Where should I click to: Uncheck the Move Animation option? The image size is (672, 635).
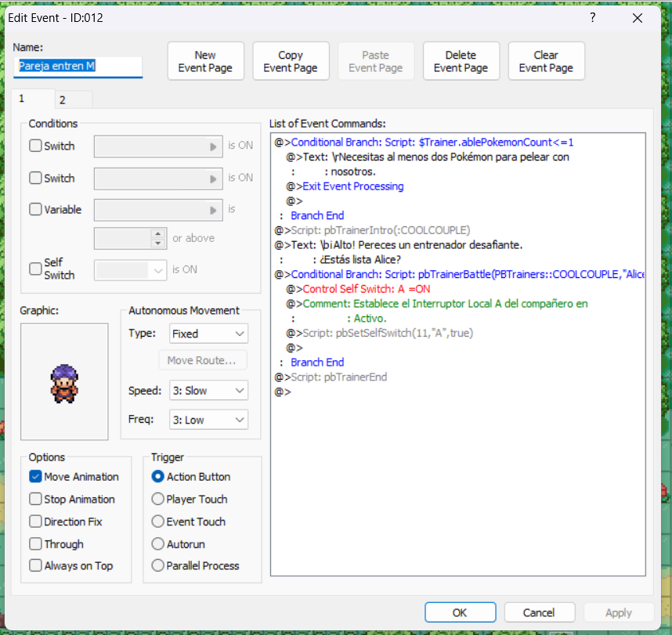tap(35, 477)
